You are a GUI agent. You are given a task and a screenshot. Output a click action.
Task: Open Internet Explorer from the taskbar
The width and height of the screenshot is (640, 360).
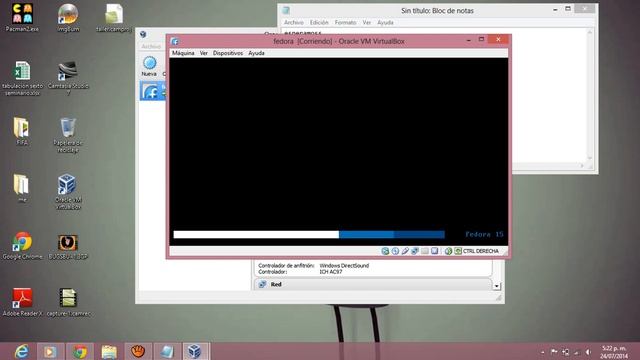pos(21,351)
